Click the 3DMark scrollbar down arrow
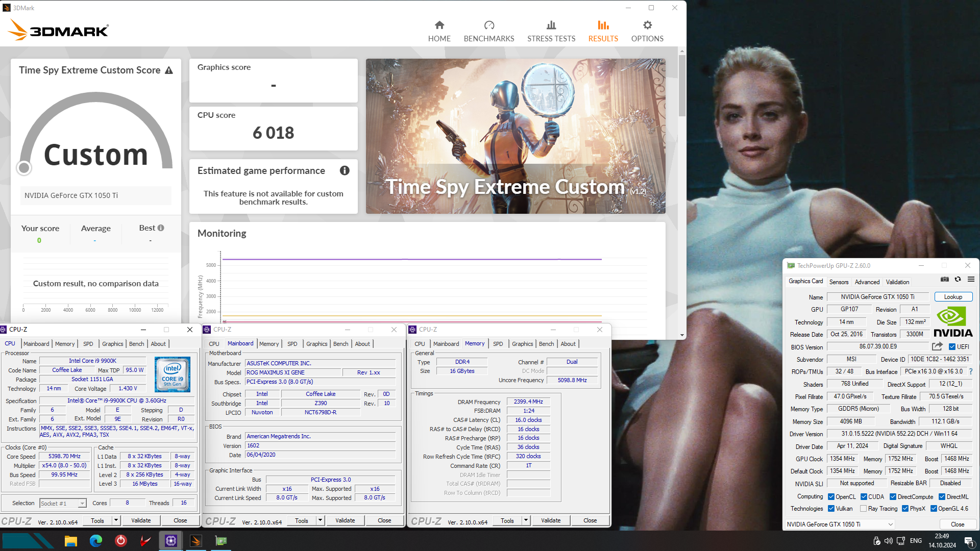The image size is (980, 551). 682,335
